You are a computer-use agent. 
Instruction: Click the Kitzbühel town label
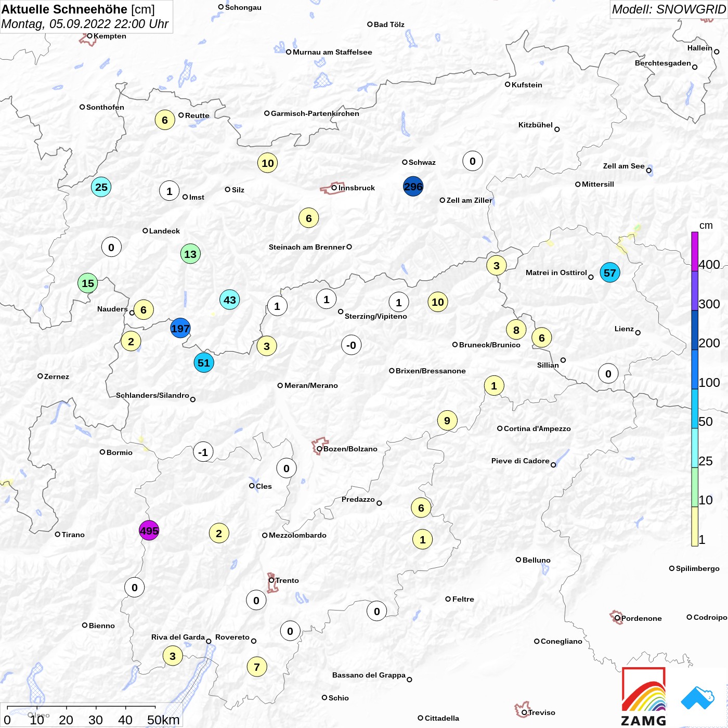coord(536,125)
